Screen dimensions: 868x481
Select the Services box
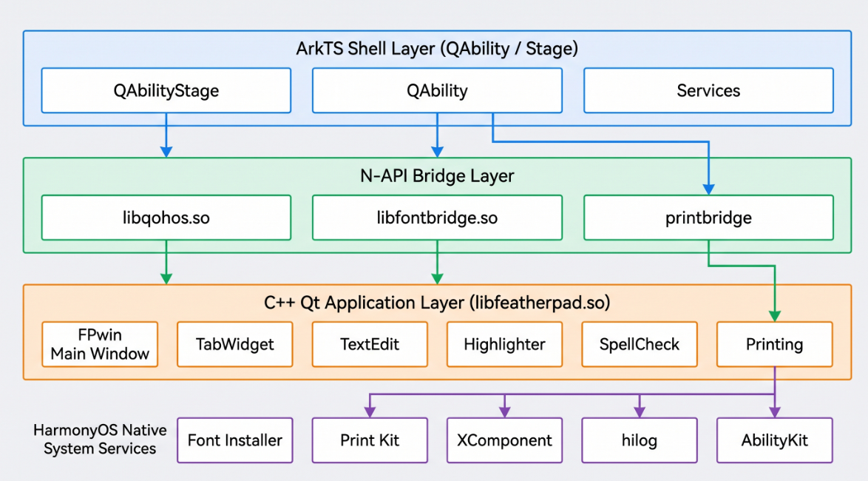(x=708, y=90)
